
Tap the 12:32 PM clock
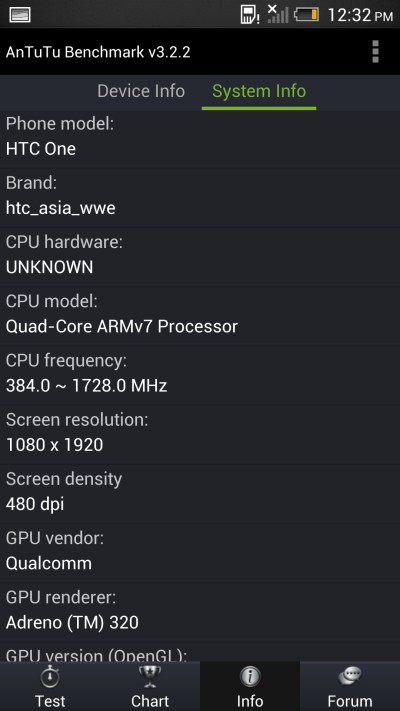coord(360,15)
